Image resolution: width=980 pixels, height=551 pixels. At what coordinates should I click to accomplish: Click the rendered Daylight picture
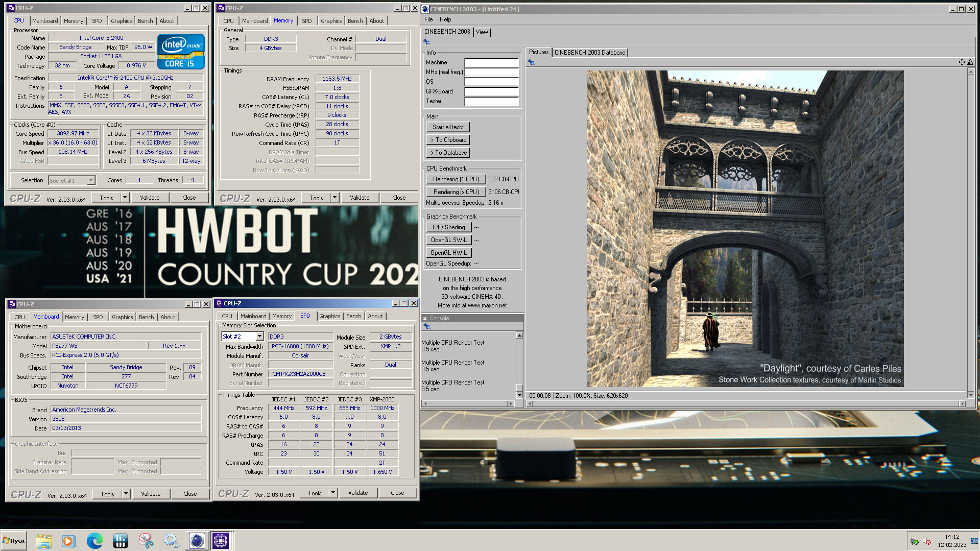click(x=745, y=228)
